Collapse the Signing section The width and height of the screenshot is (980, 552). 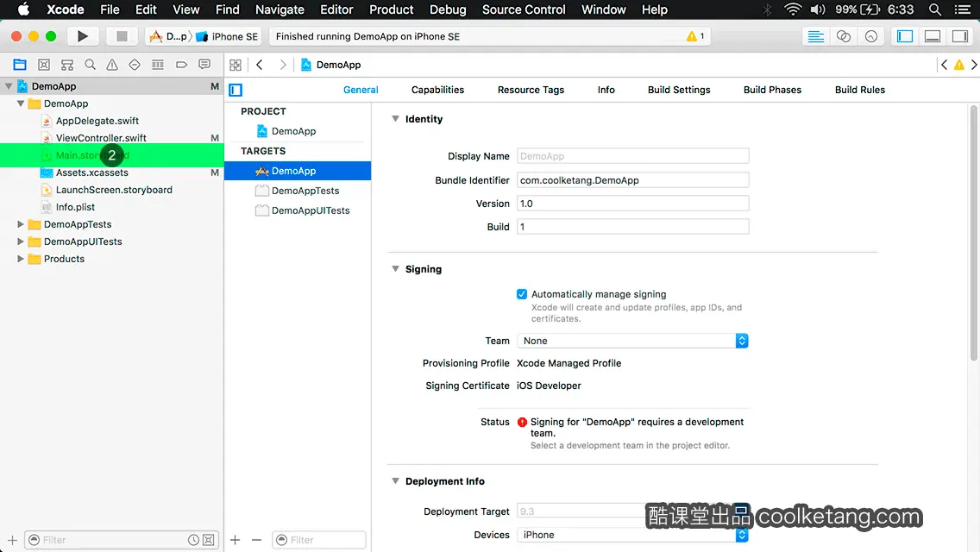[395, 269]
